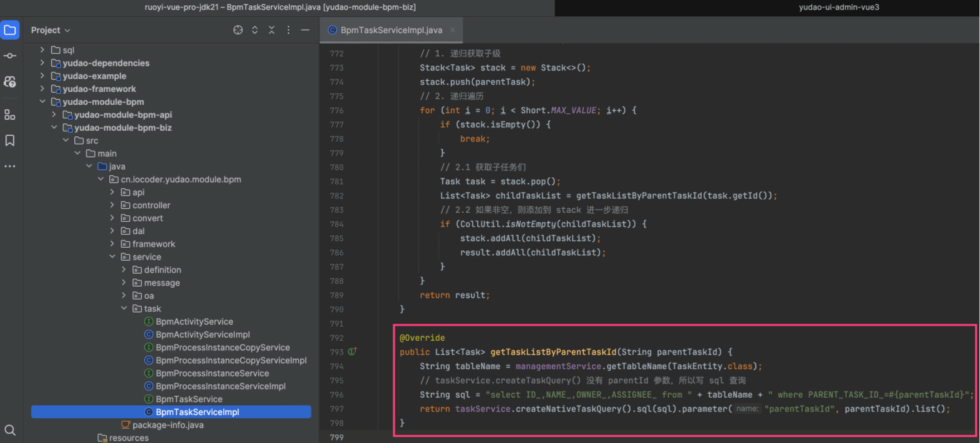Screen dimensions: 980x443
Task: Expand the yudao-framework folder
Action: pyautogui.click(x=43, y=89)
